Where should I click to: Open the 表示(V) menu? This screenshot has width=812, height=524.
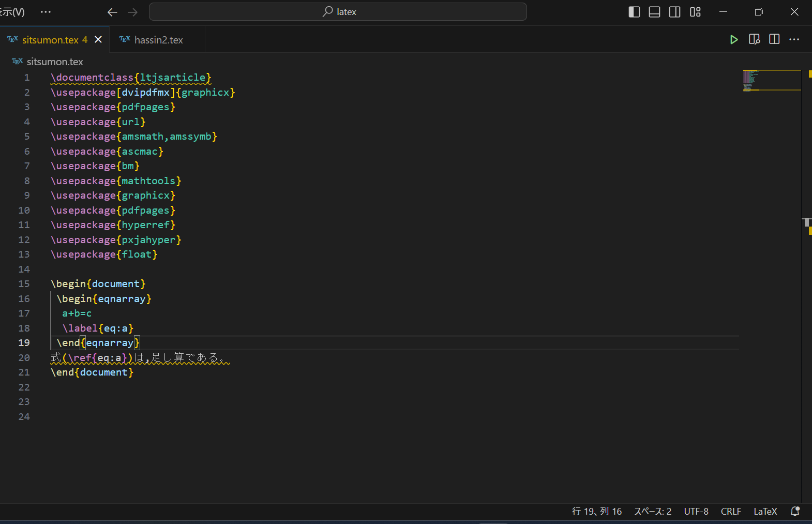12,12
